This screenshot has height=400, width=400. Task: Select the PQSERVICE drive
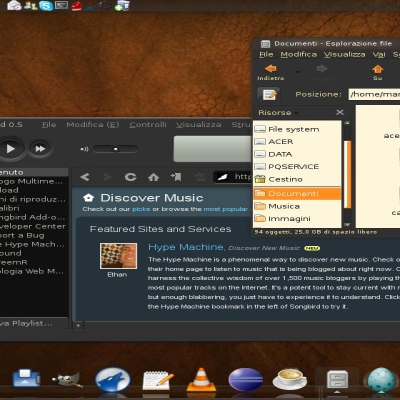click(x=297, y=167)
